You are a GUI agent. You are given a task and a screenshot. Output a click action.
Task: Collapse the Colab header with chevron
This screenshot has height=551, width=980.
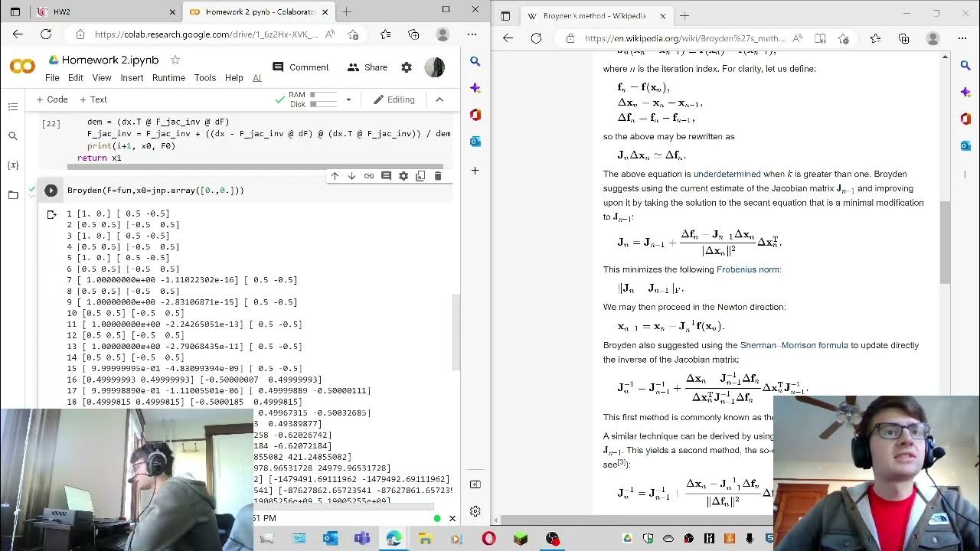pyautogui.click(x=439, y=99)
